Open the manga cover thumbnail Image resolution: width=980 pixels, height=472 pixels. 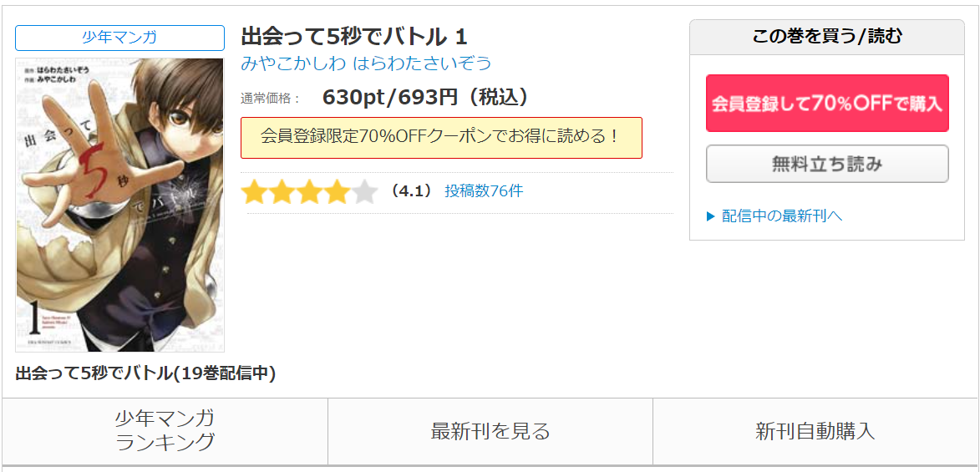[119, 205]
